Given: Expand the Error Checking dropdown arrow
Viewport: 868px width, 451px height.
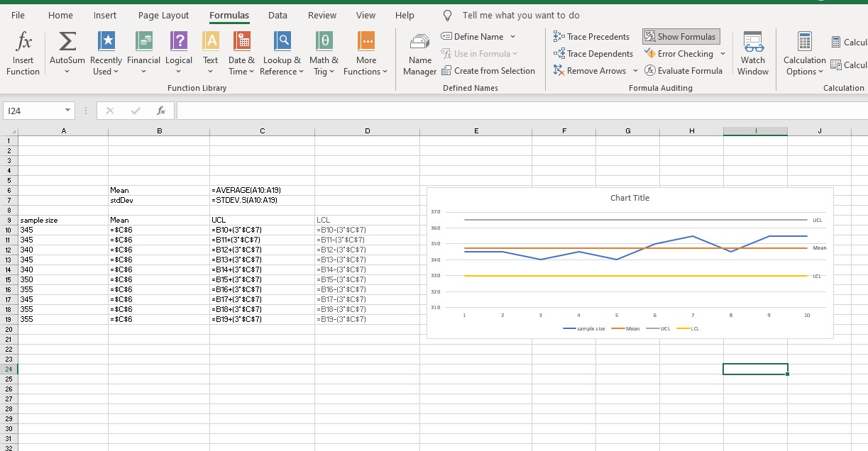Looking at the screenshot, I should point(723,54).
